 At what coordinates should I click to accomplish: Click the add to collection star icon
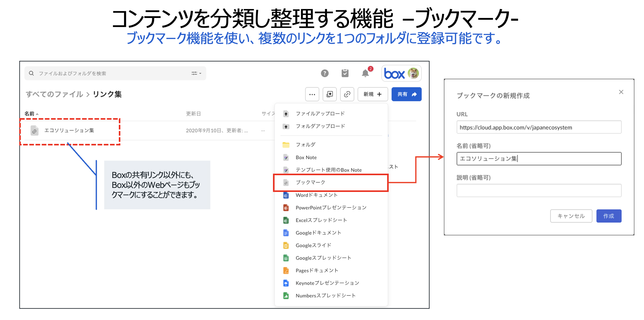330,94
